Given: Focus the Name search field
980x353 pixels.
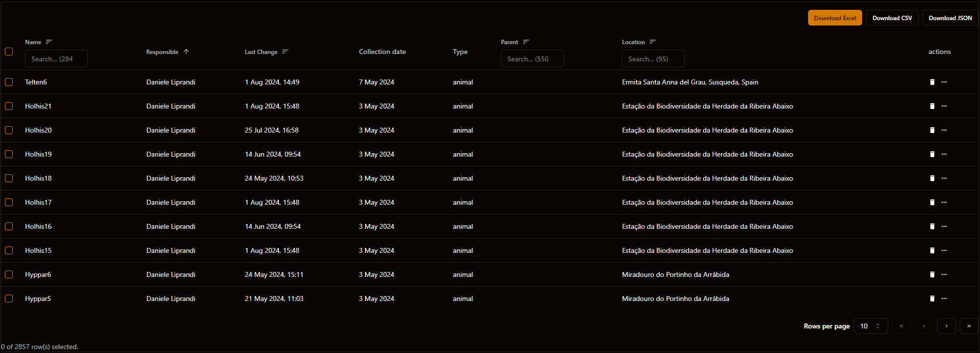Looking at the screenshot, I should 56,59.
